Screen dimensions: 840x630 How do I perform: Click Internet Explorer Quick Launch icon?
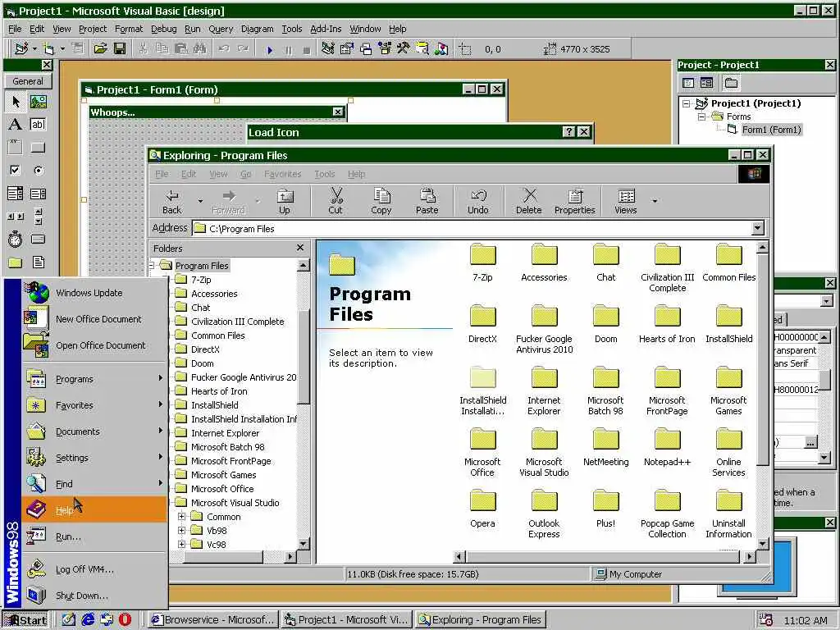pyautogui.click(x=88, y=620)
